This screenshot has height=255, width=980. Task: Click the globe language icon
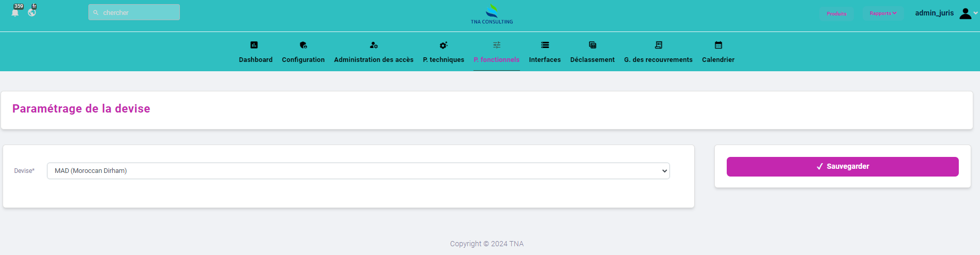(32, 12)
